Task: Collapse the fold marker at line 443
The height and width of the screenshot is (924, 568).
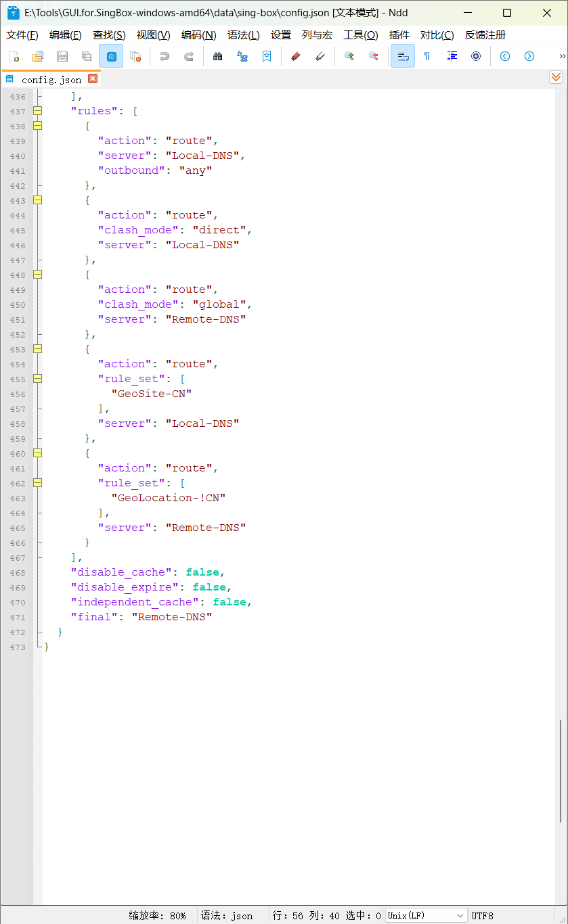Action: point(38,200)
